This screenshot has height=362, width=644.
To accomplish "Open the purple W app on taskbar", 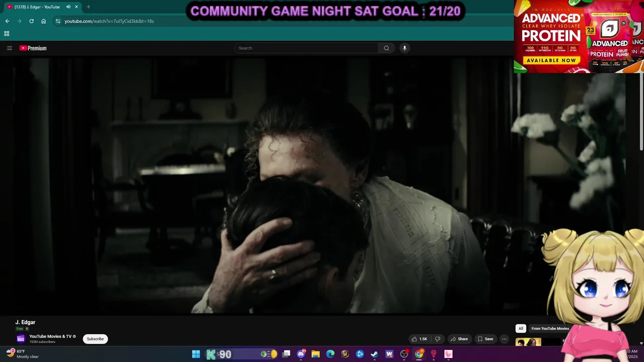I will pyautogui.click(x=389, y=354).
